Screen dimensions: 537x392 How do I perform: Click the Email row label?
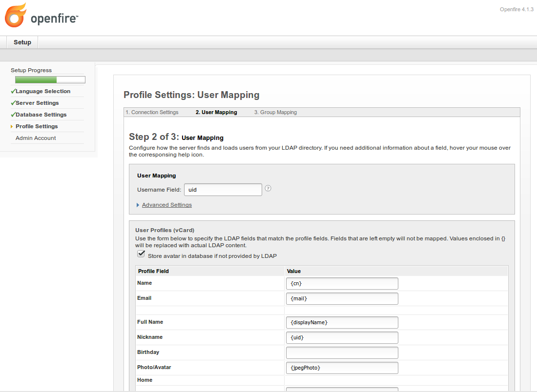pos(144,298)
